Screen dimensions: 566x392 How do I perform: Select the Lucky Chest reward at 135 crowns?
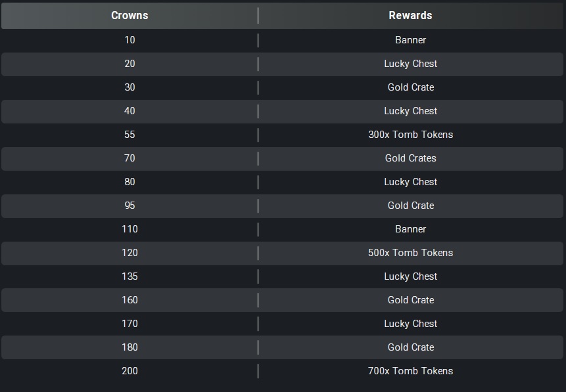tap(410, 276)
